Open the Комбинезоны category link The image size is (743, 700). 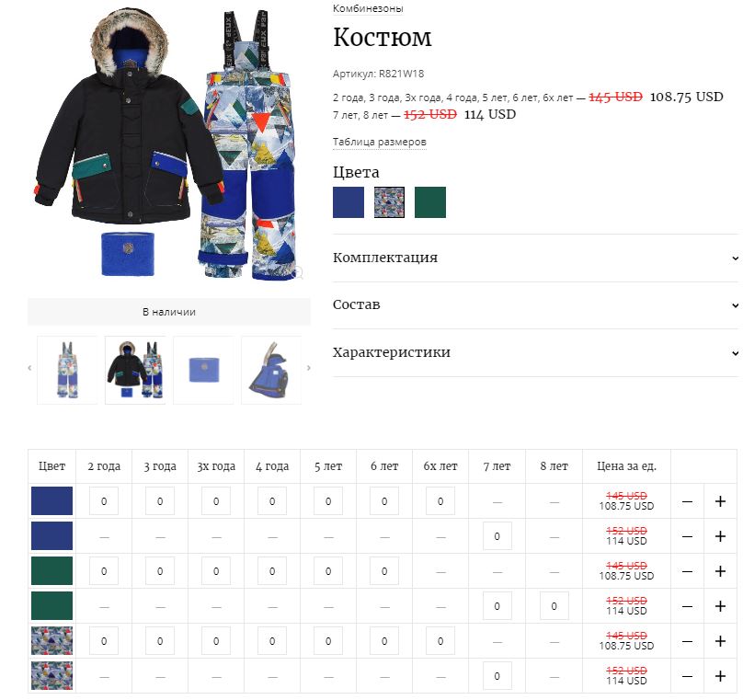pyautogui.click(x=368, y=8)
